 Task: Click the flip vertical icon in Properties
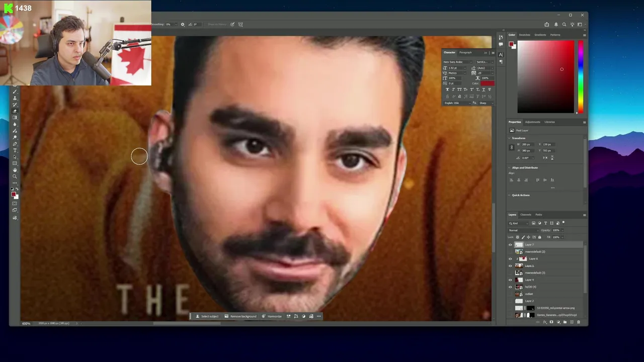(552, 158)
